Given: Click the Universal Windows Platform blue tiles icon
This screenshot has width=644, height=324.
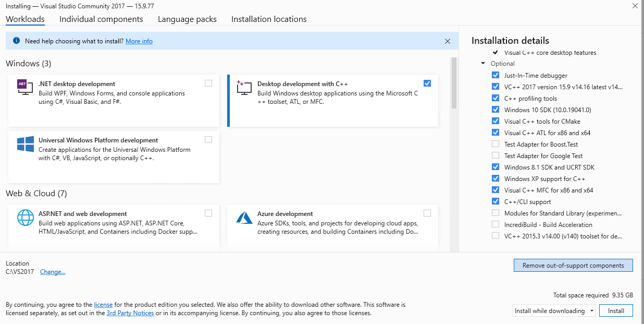Looking at the screenshot, I should click(x=24, y=145).
